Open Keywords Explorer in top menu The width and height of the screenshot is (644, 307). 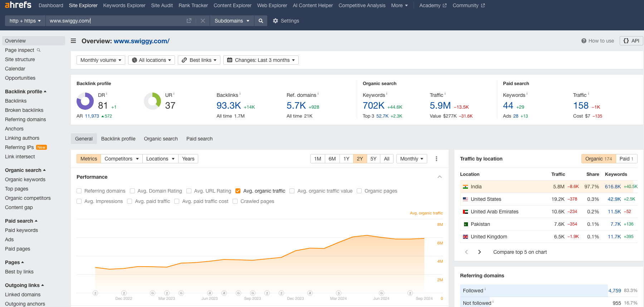pos(124,5)
